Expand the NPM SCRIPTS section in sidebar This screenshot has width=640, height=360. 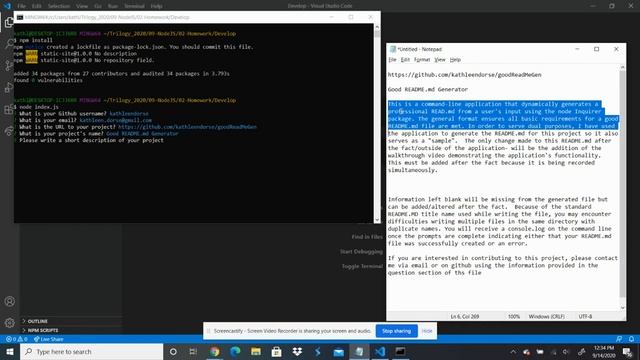[43, 330]
